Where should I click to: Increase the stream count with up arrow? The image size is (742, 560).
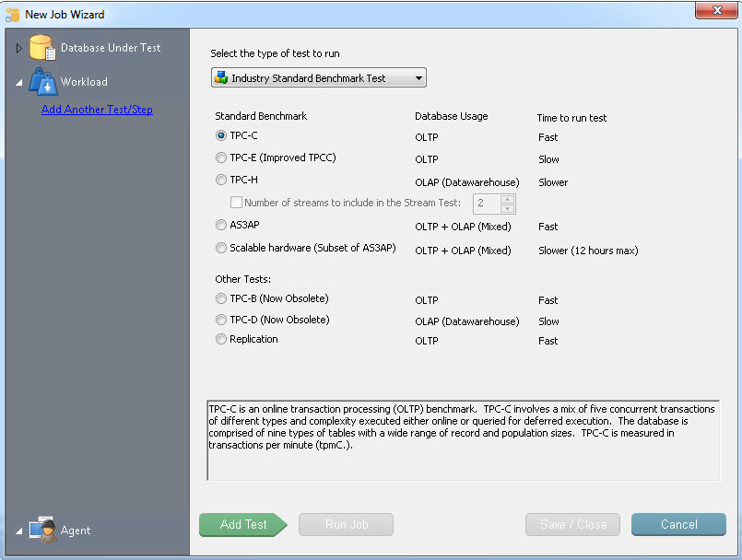coord(507,199)
